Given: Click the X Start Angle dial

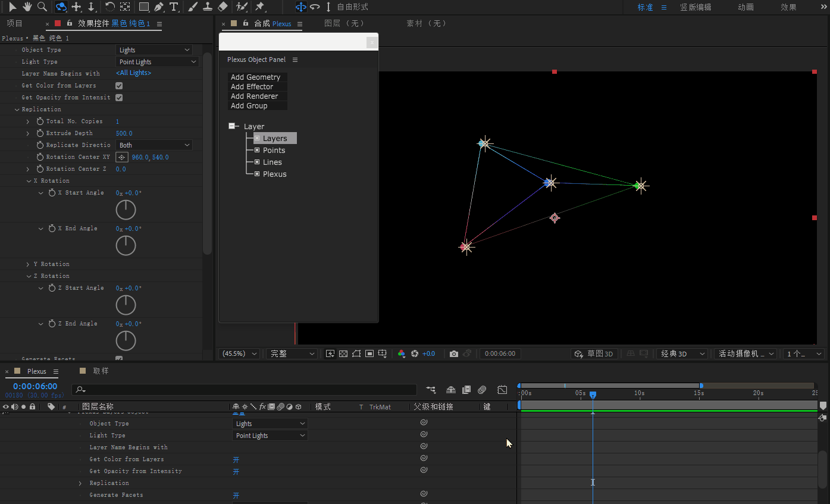Looking at the screenshot, I should [x=126, y=209].
